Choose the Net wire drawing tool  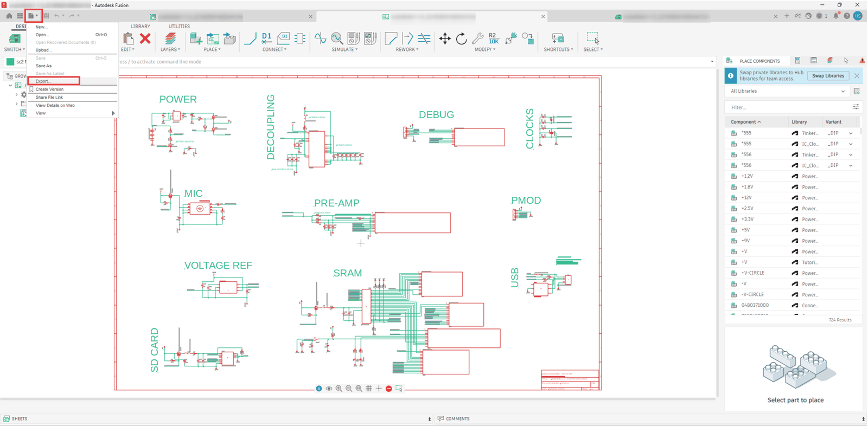point(250,38)
